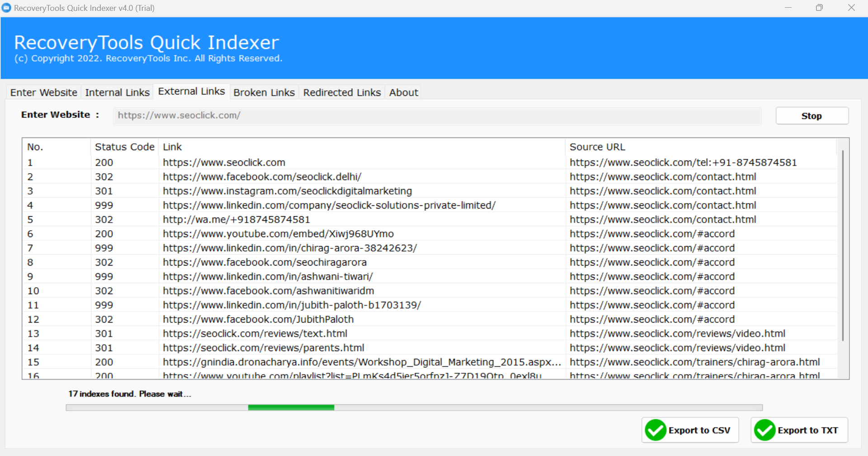Click the Stop button
This screenshot has width=868, height=456.
(x=812, y=116)
